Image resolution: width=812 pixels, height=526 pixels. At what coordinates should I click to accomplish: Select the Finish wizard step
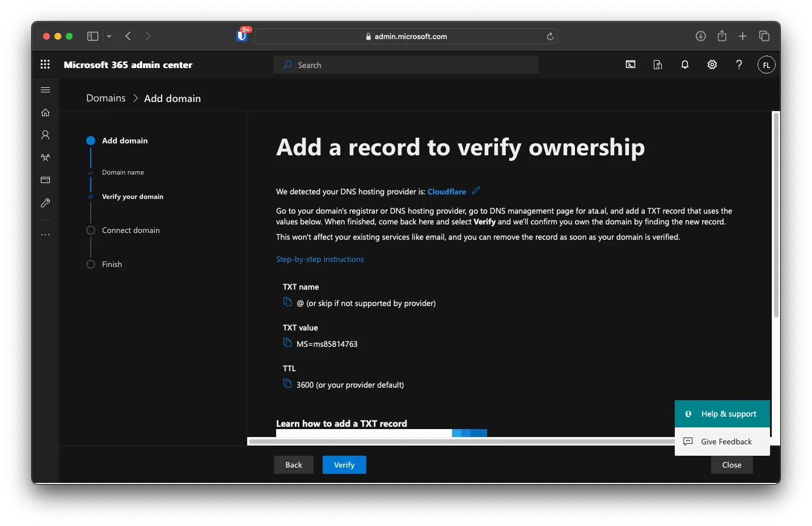pyautogui.click(x=112, y=264)
